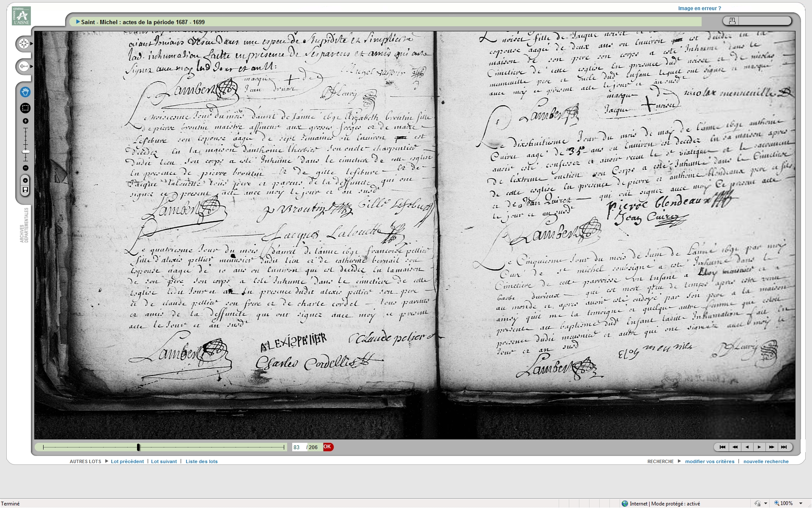
Task: Click the print icon button
Action: 732,21
